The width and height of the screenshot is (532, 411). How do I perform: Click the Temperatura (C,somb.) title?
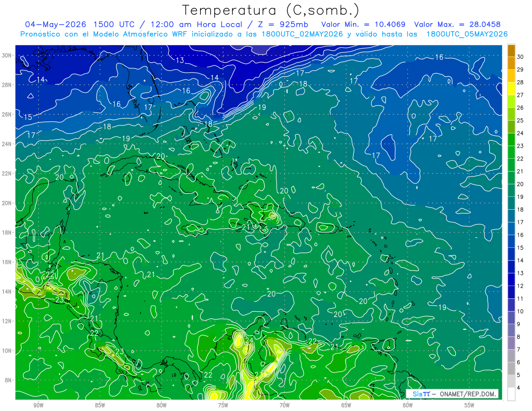coord(271,10)
